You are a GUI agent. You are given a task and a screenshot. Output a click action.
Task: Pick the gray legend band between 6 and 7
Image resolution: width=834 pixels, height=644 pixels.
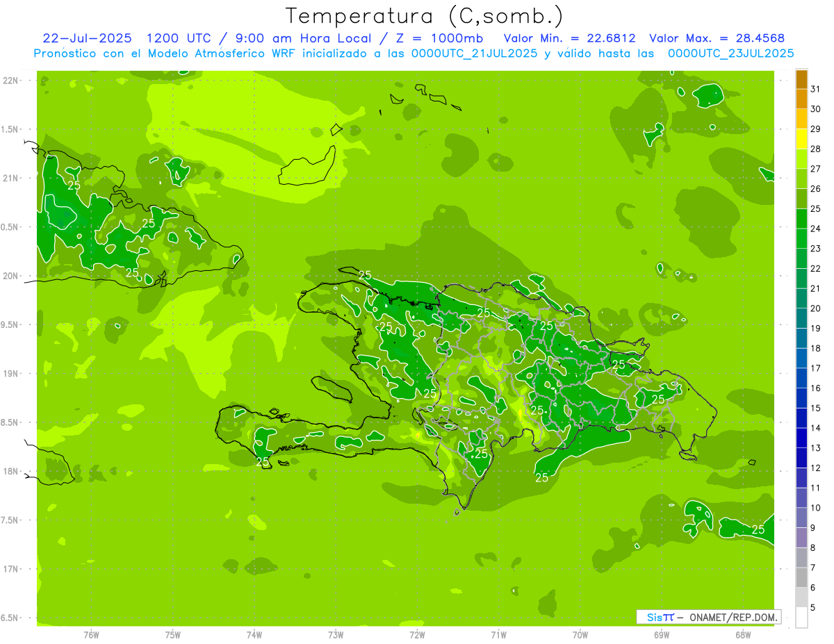click(801, 577)
